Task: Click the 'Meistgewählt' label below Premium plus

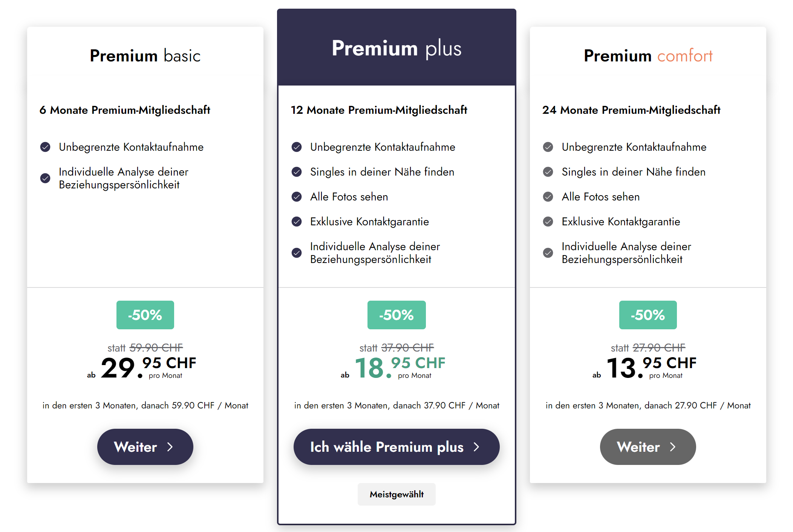Action: (396, 494)
